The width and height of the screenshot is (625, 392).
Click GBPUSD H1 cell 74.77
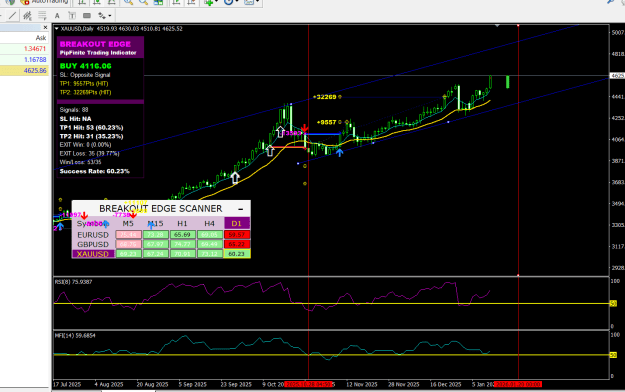click(x=182, y=244)
